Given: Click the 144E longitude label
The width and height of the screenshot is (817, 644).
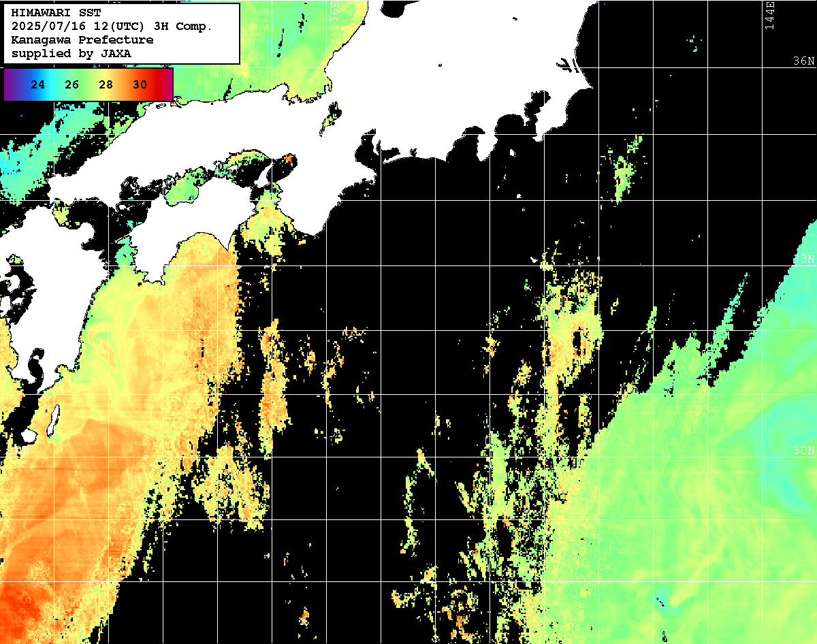Looking at the screenshot, I should [769, 15].
